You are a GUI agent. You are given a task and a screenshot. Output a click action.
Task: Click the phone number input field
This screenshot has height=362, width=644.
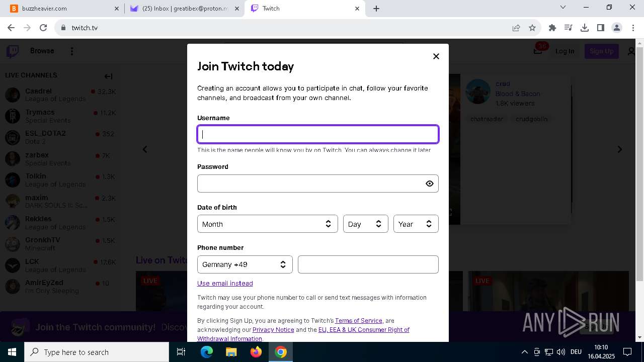click(x=368, y=264)
